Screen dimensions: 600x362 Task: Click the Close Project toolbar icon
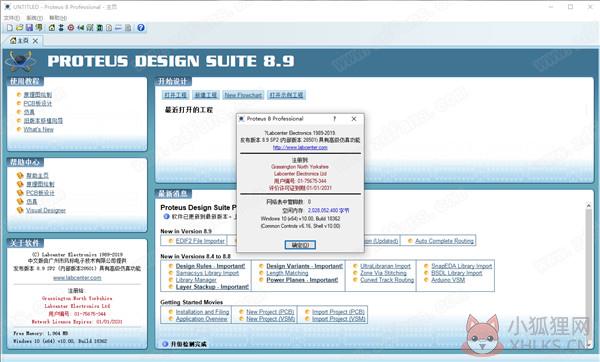pos(39,28)
